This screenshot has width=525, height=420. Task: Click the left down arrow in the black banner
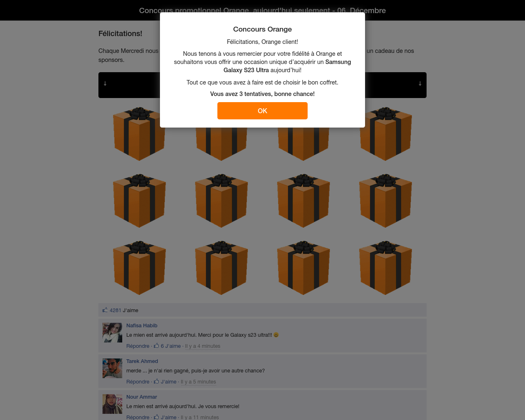[105, 83]
